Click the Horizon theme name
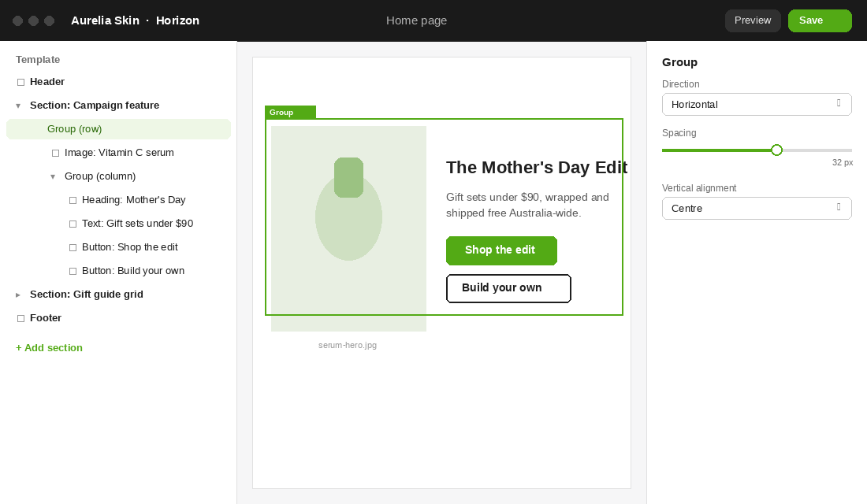The height and width of the screenshot is (504, 867). (x=177, y=20)
